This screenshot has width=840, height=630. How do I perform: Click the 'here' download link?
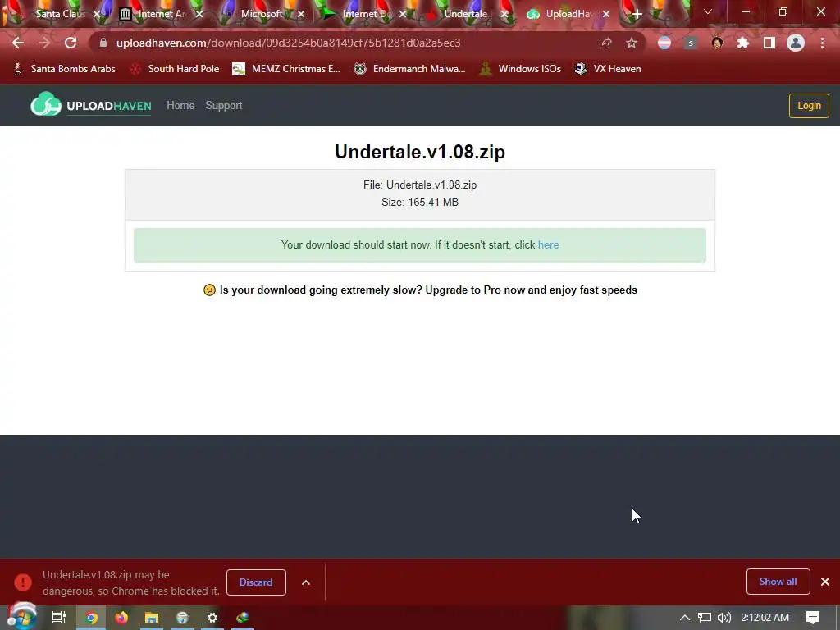point(548,244)
